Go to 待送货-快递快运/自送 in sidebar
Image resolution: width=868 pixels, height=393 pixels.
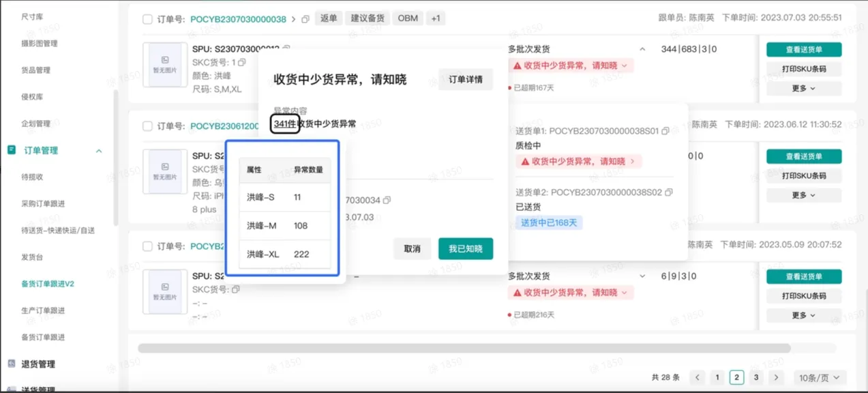(58, 231)
